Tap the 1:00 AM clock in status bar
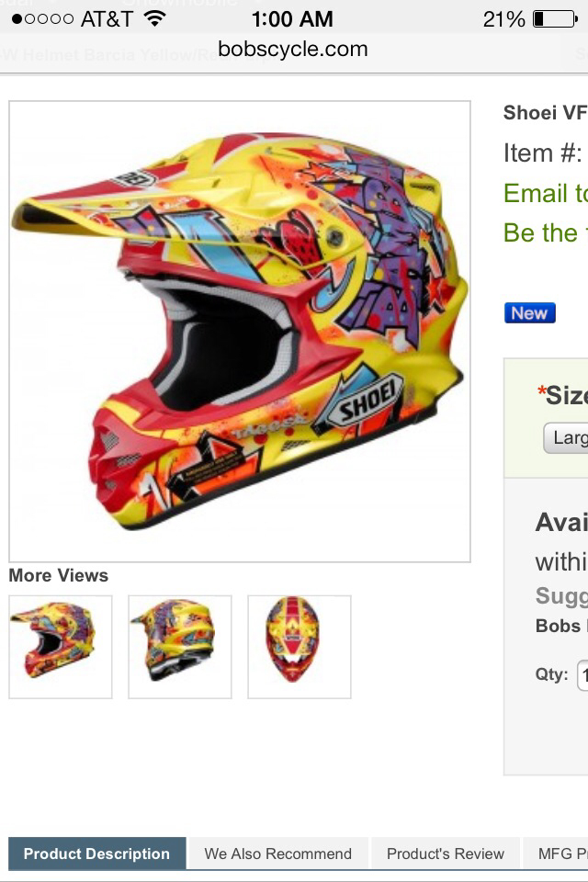The width and height of the screenshot is (588, 882). tap(292, 19)
